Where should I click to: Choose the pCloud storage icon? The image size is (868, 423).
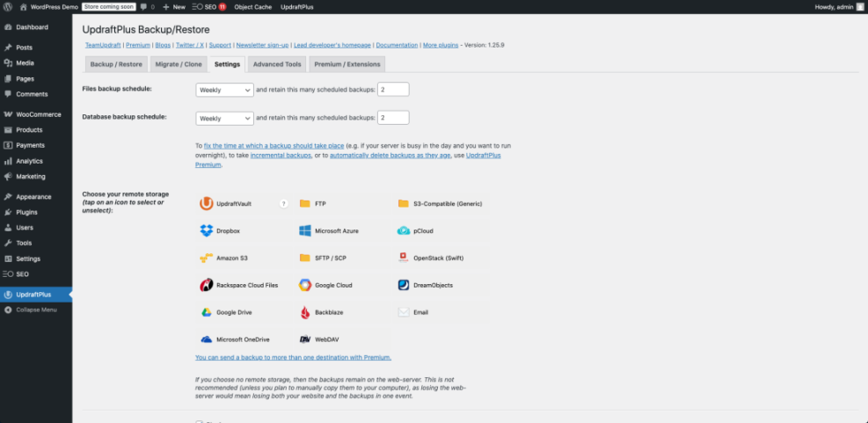coord(403,231)
